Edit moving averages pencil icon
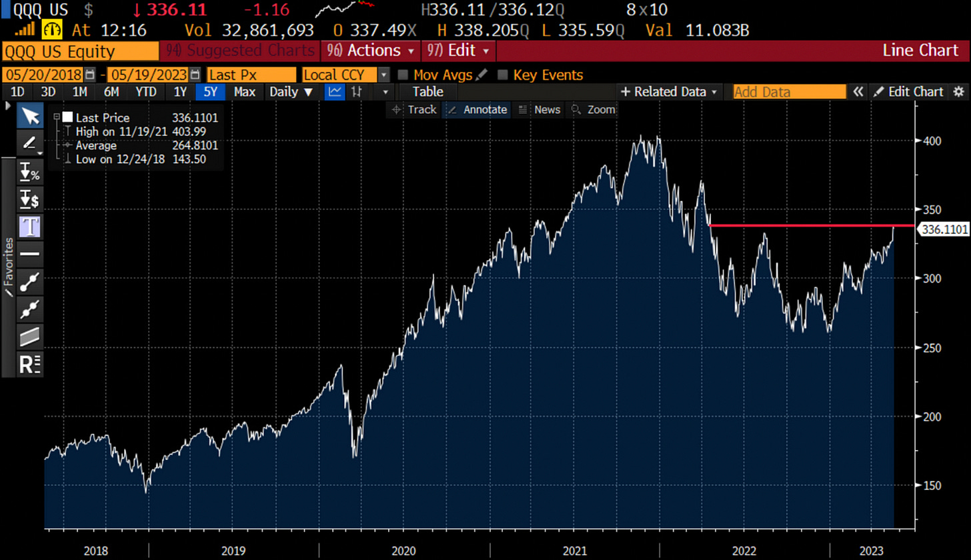 point(482,75)
